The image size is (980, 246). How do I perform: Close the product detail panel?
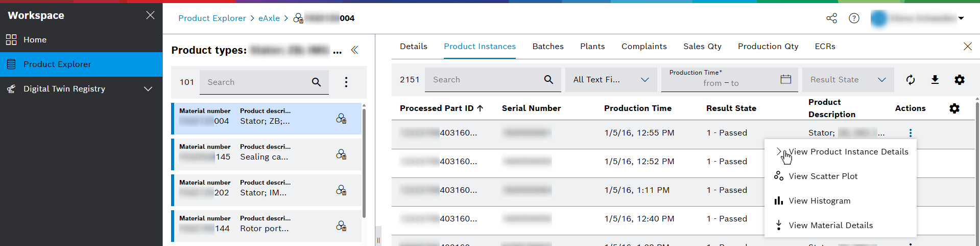(x=967, y=47)
